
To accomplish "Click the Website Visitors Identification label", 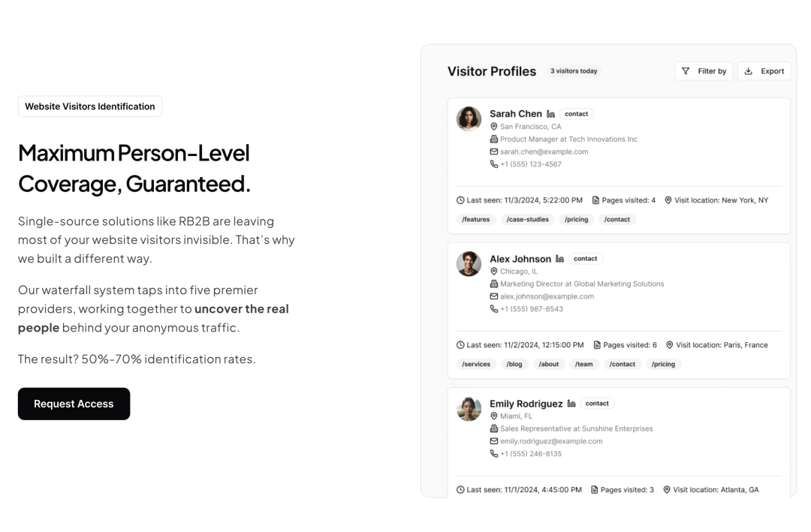I will coord(90,107).
